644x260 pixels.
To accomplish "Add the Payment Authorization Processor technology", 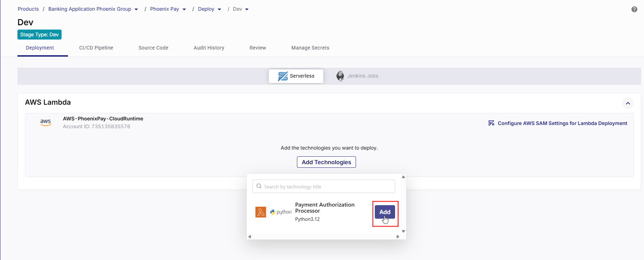I will [384, 212].
